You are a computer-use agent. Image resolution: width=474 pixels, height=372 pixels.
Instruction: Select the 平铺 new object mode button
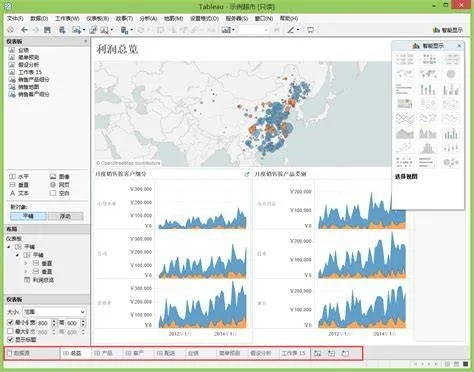click(29, 216)
